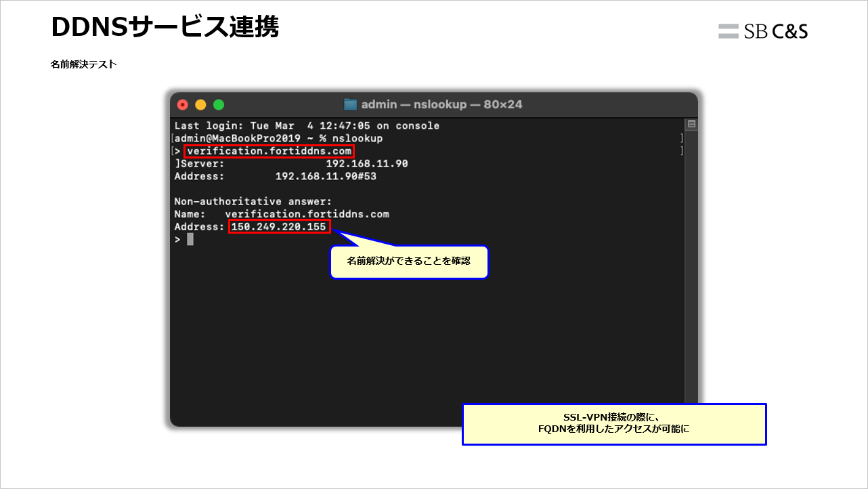Viewport: 868px width, 489px height.
Task: Click the 'Last login: Tue Mar 4' line
Action: pos(307,126)
